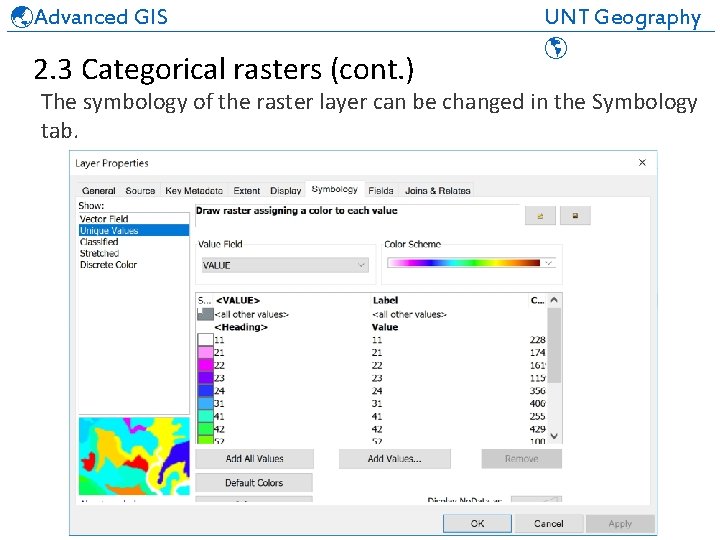Image resolution: width=720 pixels, height=540 pixels.
Task: Click the raster preview thumbnail
Action: (134, 456)
